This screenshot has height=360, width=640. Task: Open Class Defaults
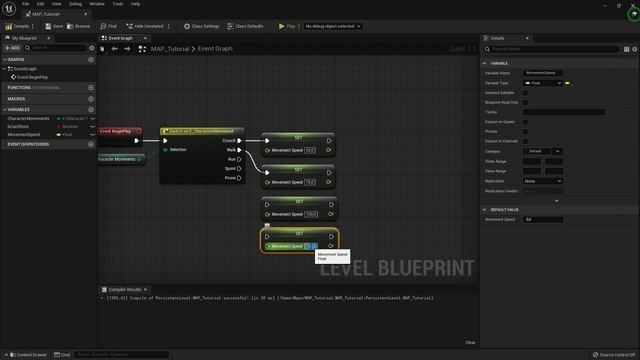245,26
